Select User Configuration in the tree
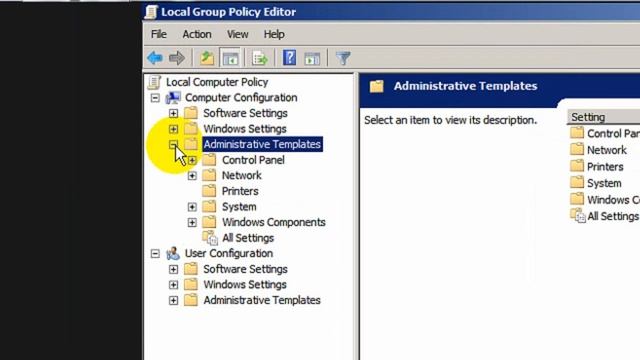Screen dimensions: 640x360 coord(229,253)
